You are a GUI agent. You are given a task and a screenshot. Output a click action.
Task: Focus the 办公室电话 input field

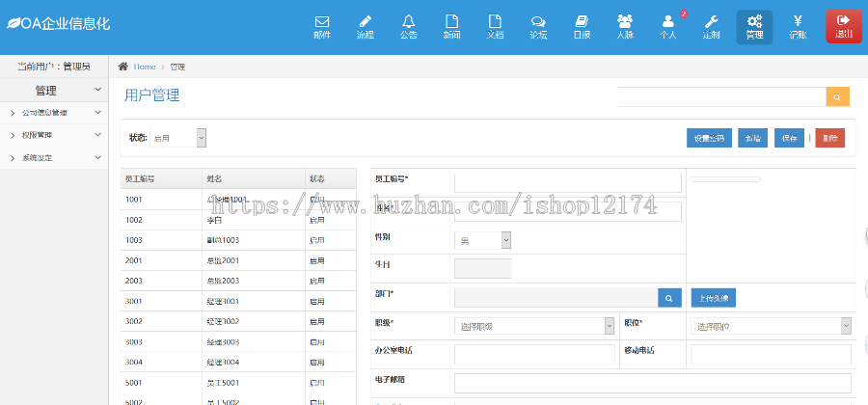click(534, 354)
